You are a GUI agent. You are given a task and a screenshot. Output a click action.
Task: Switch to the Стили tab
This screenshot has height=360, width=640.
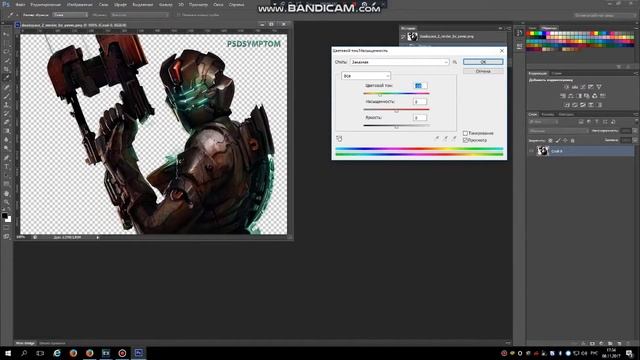pos(557,73)
